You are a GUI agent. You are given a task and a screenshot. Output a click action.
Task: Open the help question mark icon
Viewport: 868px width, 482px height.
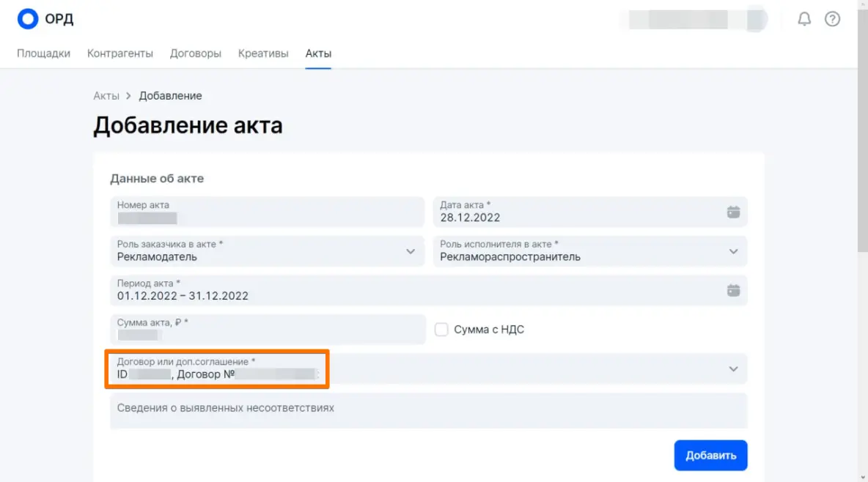[x=832, y=19]
